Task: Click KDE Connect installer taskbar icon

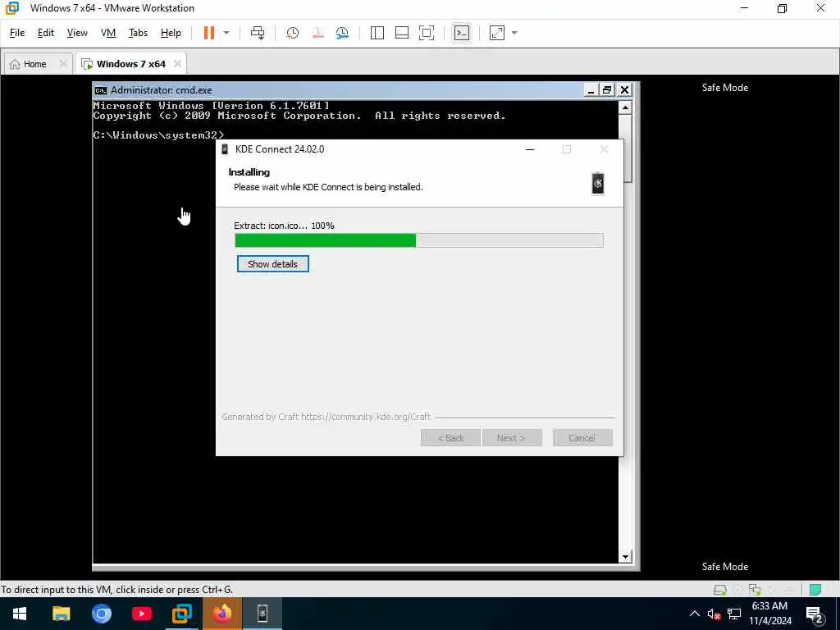Action: point(262,614)
